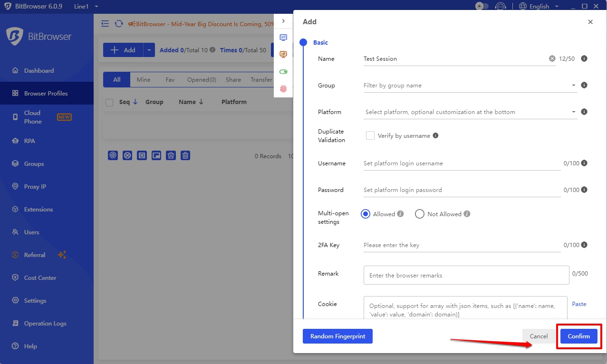This screenshot has height=364, width=607.
Task: Sort by the Seq column arrow
Action: coord(135,102)
